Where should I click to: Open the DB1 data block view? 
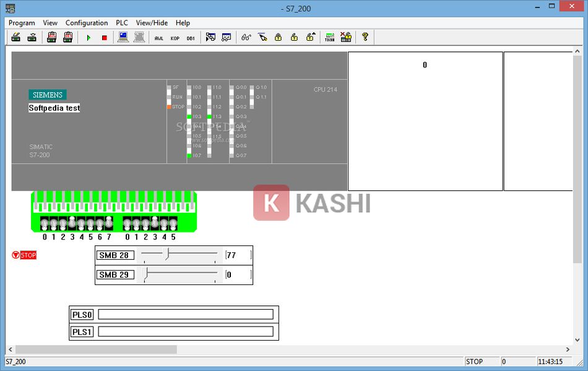191,38
